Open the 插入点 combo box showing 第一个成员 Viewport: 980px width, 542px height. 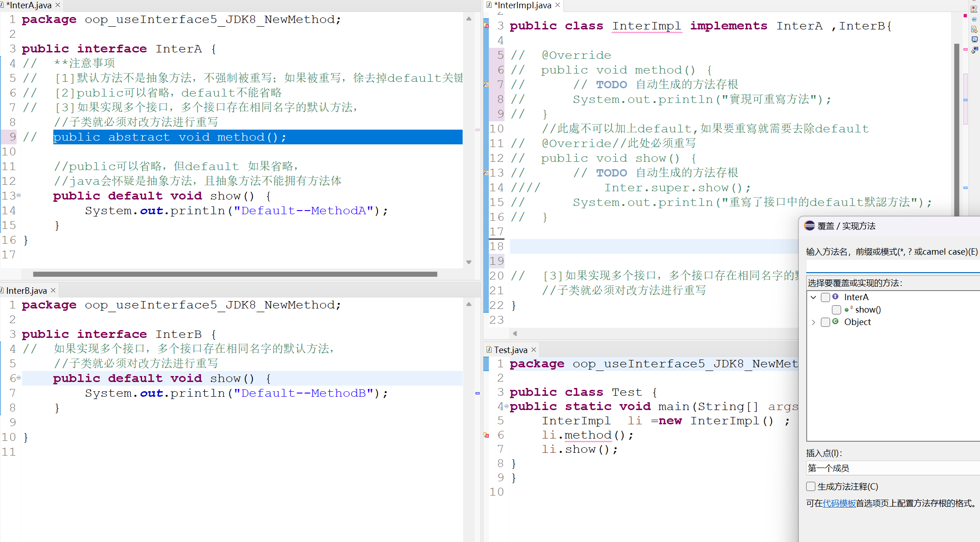click(893, 468)
